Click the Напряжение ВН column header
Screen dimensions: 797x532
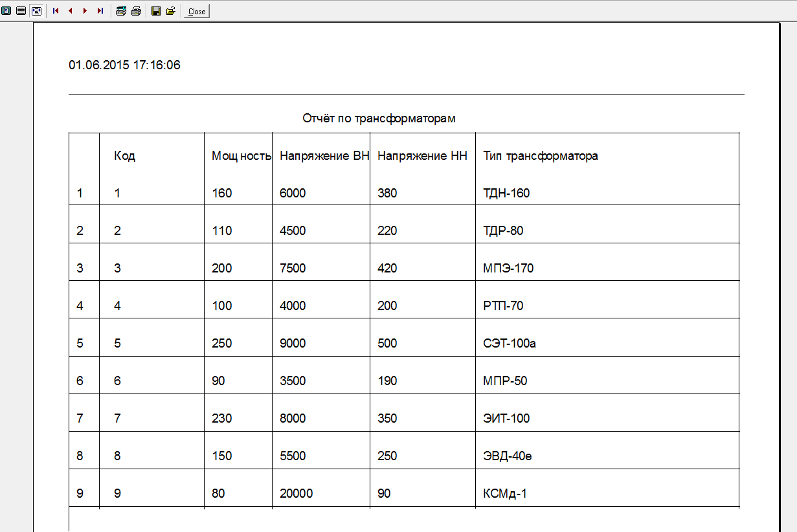pyautogui.click(x=324, y=156)
